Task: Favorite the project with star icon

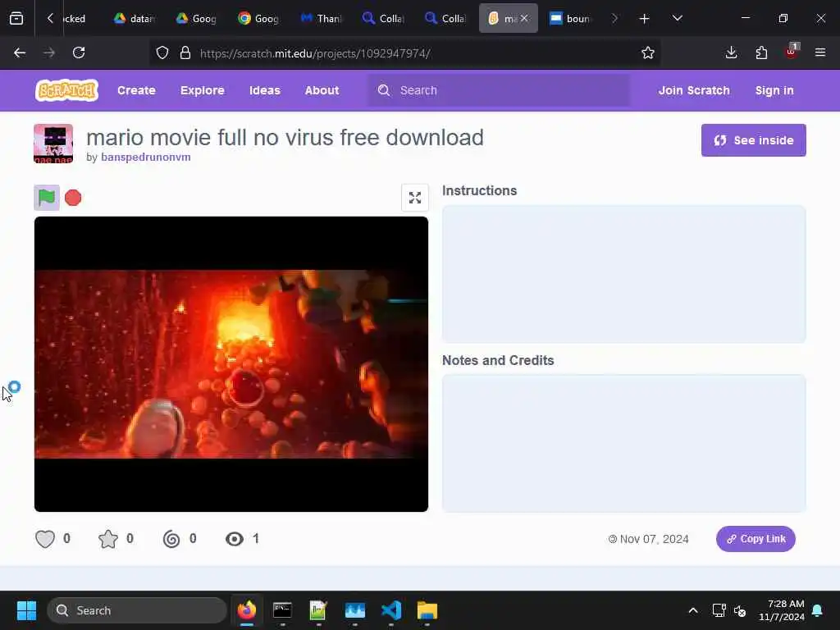Action: pos(107,538)
